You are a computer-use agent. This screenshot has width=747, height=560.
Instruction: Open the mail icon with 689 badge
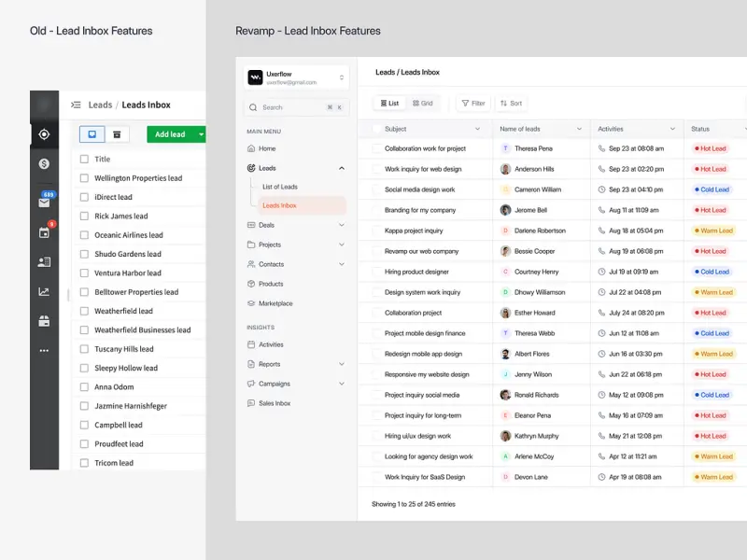click(44, 202)
